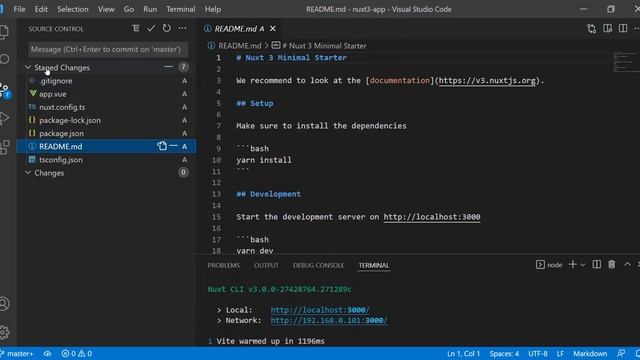Split terminal panel icon
The width and height of the screenshot is (640, 360).
(596, 265)
